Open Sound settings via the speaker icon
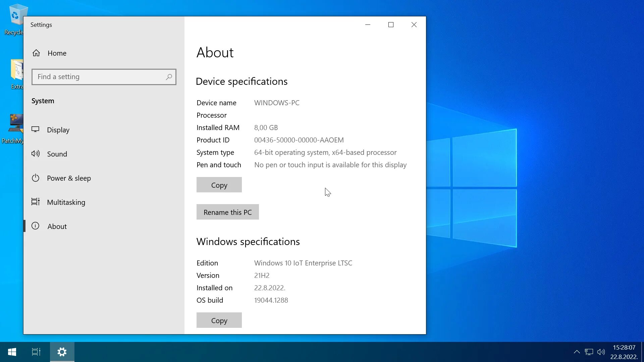Viewport: 644px width, 362px height. 36,154
